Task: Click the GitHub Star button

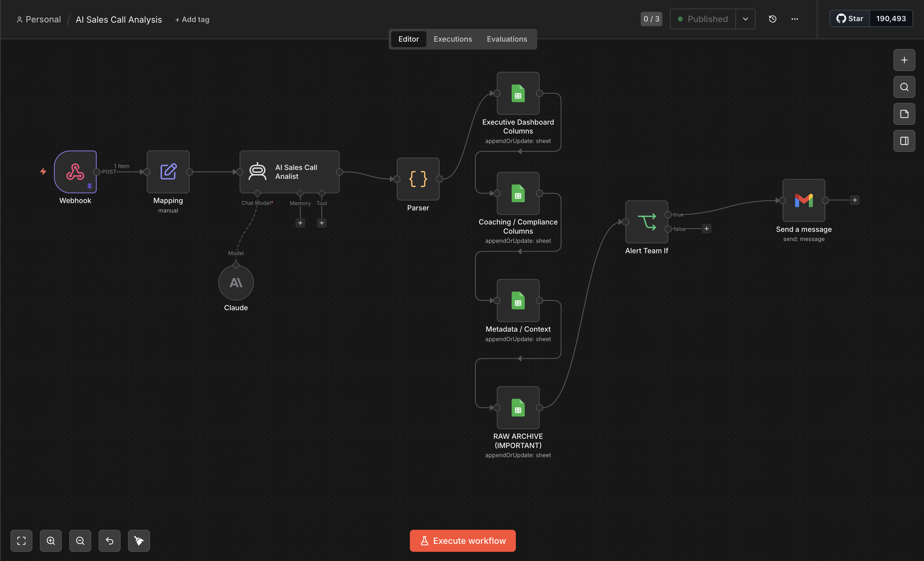Action: click(x=850, y=18)
